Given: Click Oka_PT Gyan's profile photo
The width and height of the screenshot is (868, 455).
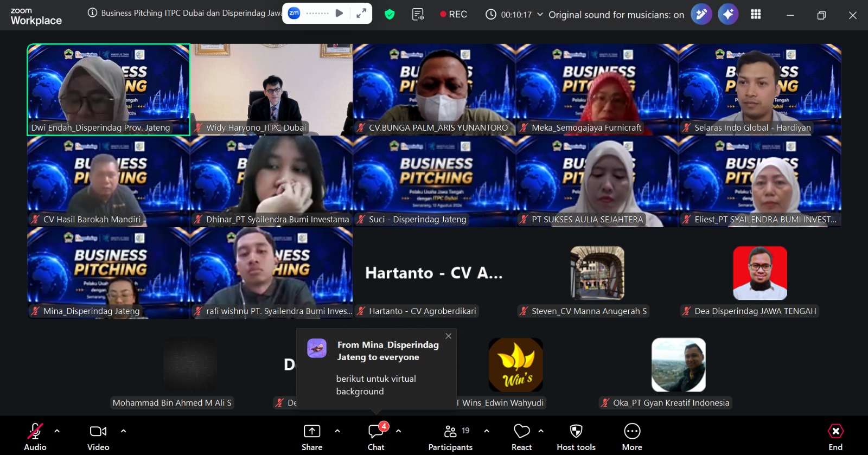Looking at the screenshot, I should [x=679, y=365].
